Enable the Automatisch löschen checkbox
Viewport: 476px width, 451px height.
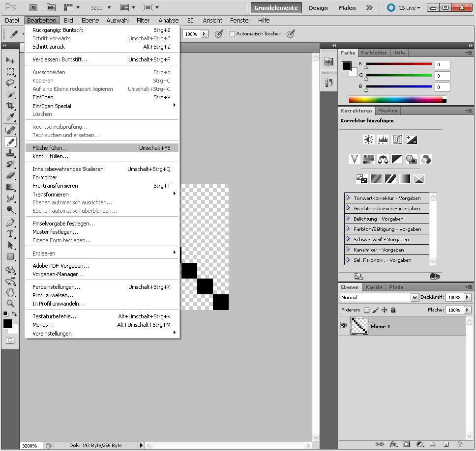pyautogui.click(x=233, y=34)
